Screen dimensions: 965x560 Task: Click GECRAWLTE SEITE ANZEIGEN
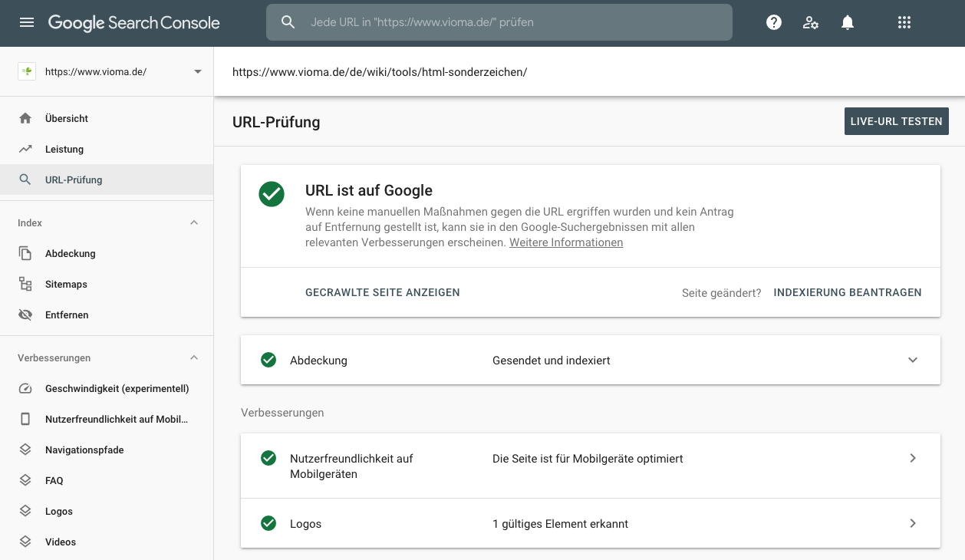tap(383, 292)
